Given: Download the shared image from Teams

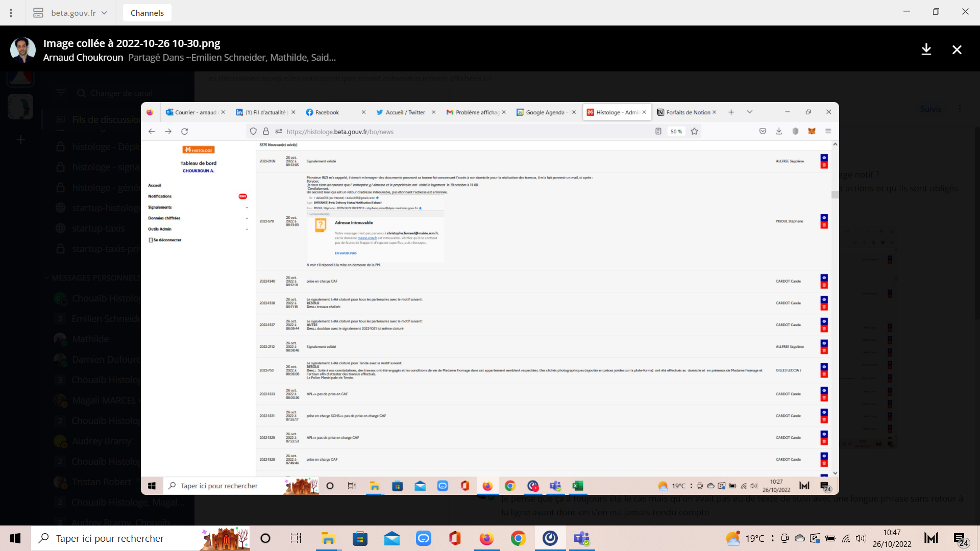Looking at the screenshot, I should 926,49.
